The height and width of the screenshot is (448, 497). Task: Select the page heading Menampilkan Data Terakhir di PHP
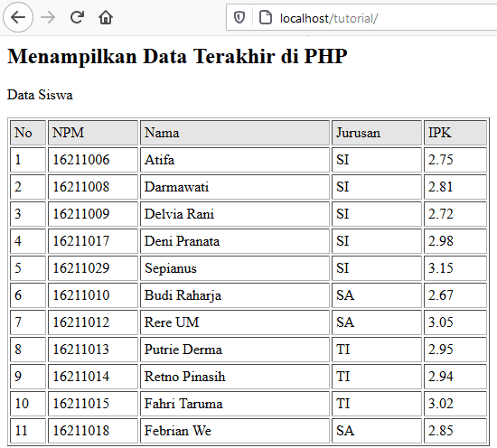tap(177, 57)
